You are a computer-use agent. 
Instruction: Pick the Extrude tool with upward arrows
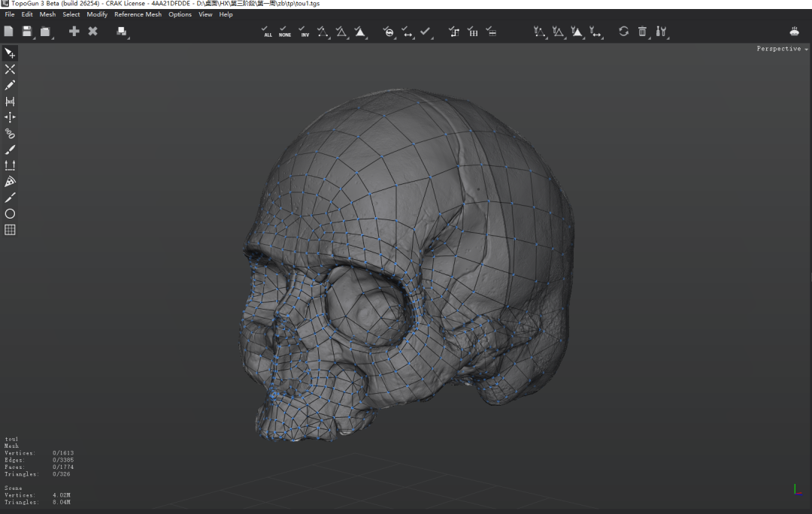(10, 165)
